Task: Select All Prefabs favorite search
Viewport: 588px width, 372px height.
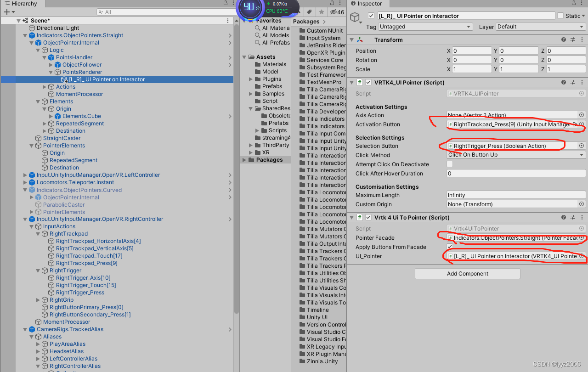Action: [x=276, y=43]
